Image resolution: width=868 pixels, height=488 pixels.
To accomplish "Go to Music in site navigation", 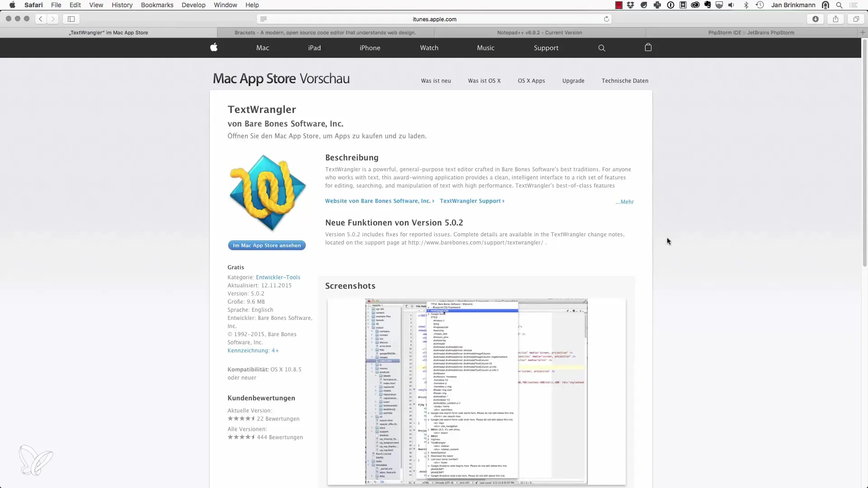I will point(486,48).
